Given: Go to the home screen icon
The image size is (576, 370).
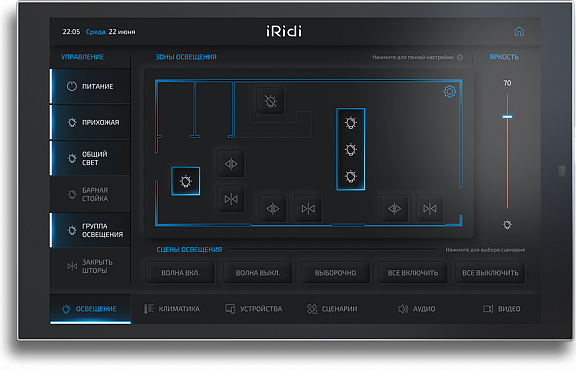Looking at the screenshot, I should (x=519, y=31).
